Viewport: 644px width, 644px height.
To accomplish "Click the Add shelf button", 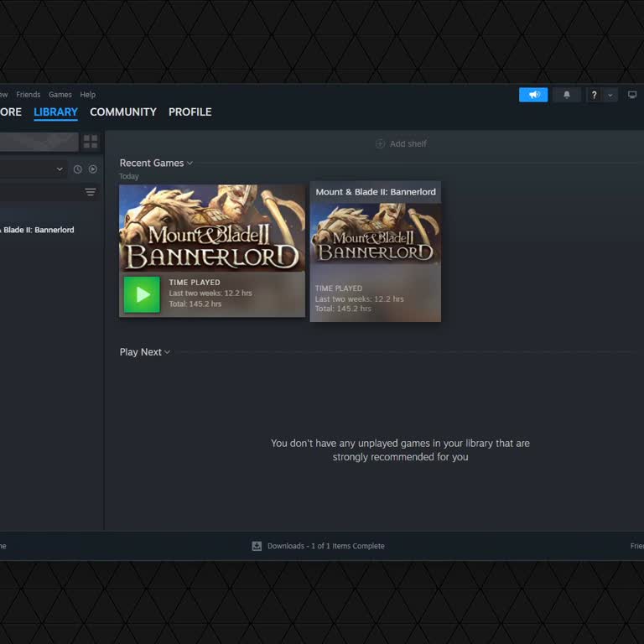I will click(401, 143).
